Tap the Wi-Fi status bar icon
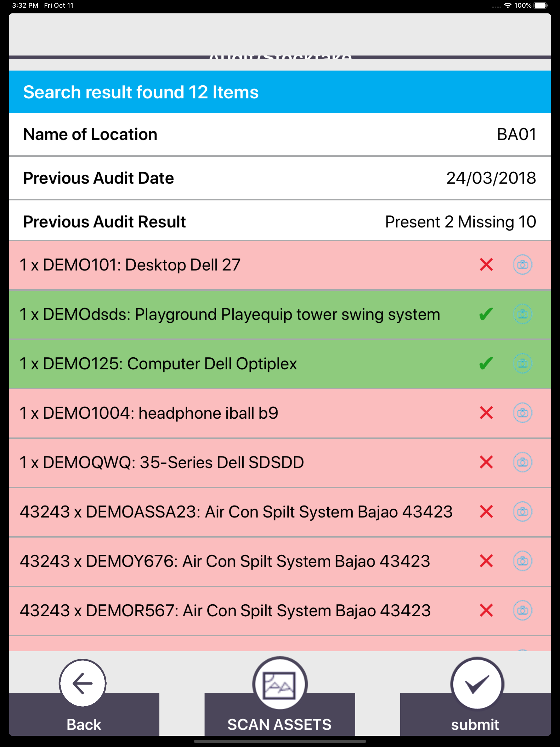 tap(507, 5)
